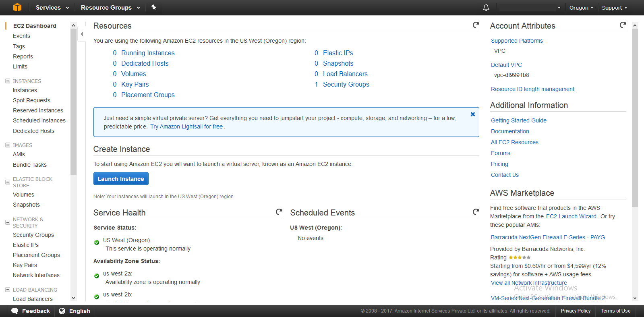Open Resource Groups menu
644x317 pixels.
[110, 8]
